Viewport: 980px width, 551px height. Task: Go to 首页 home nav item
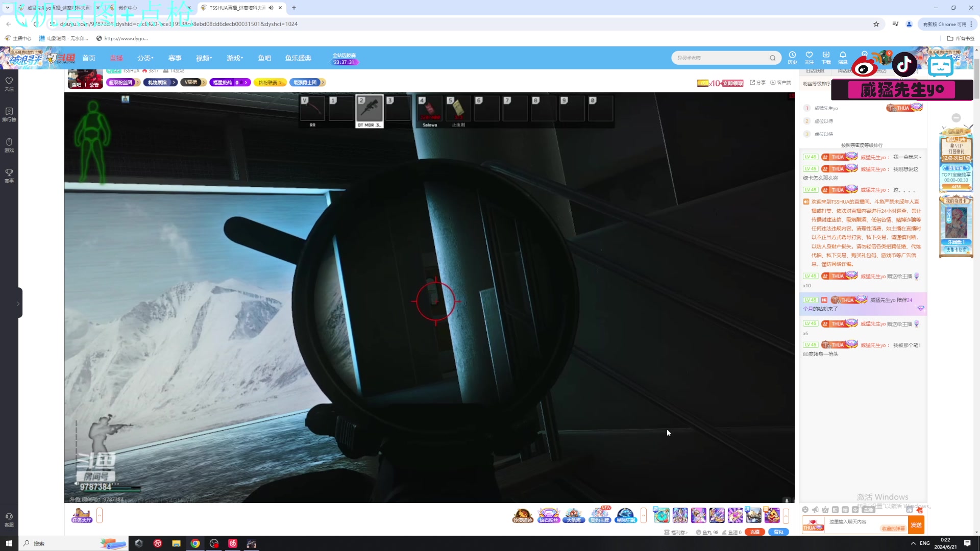(x=89, y=58)
